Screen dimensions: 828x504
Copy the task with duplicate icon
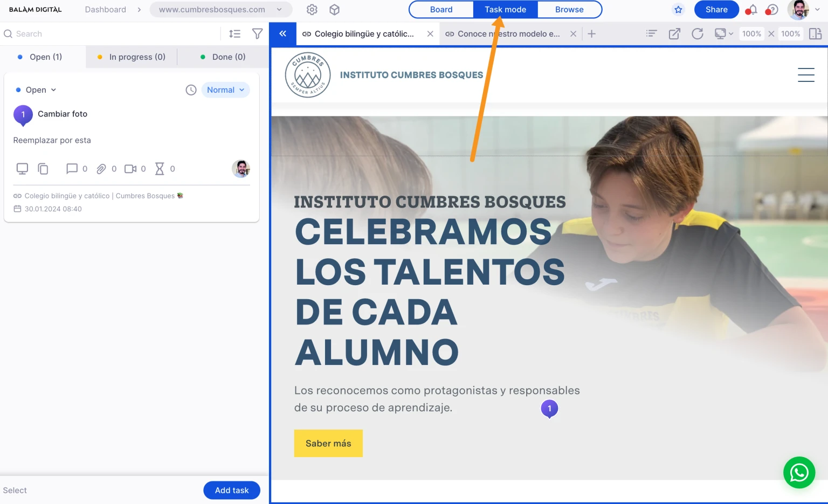click(x=43, y=169)
